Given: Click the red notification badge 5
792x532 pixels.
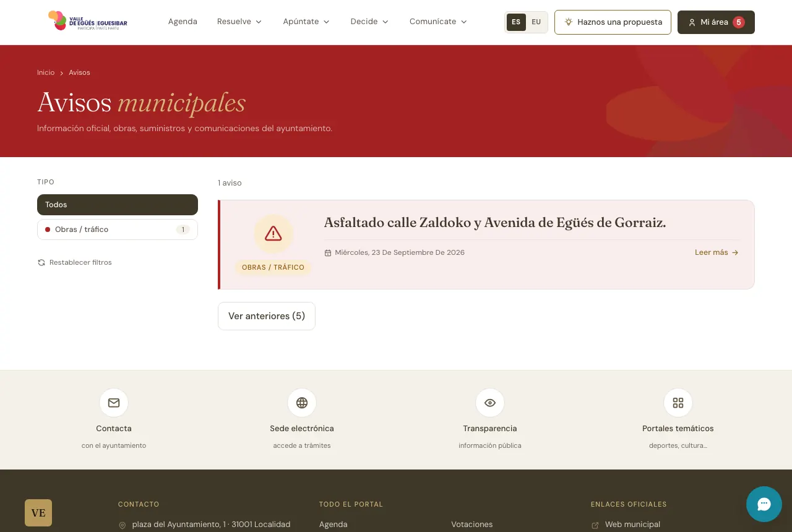Looking at the screenshot, I should click(738, 22).
